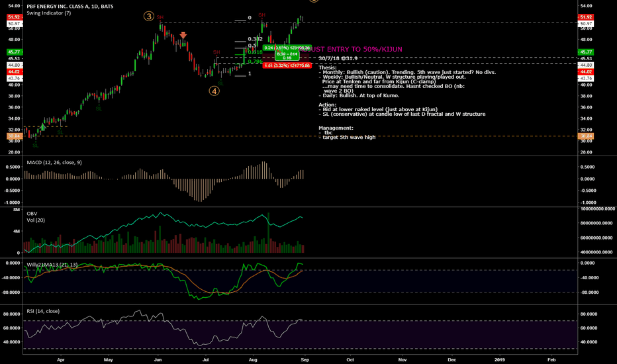Click the white 50.97 tag on the right price axis
This screenshot has height=364, width=617.
[585, 24]
